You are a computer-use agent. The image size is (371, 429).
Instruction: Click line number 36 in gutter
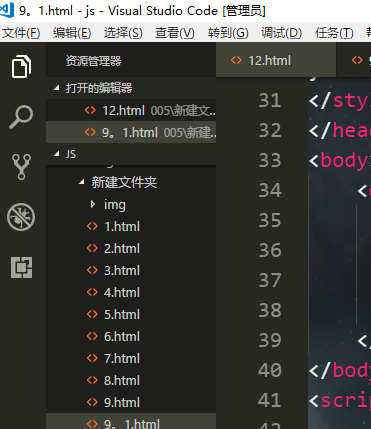tap(270, 250)
